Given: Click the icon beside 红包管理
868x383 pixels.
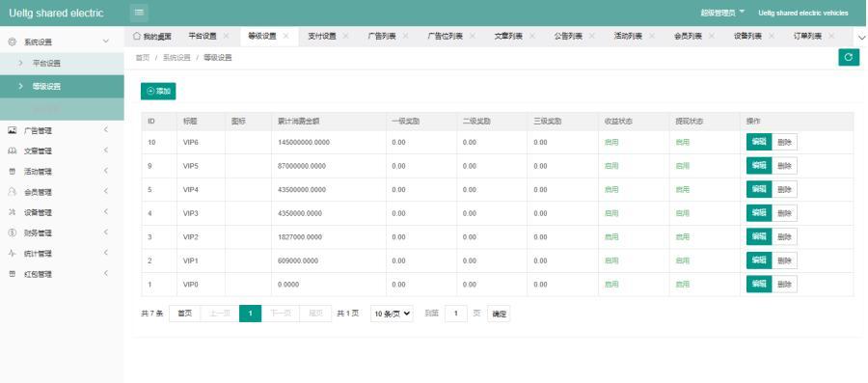Looking at the screenshot, I should tap(13, 273).
